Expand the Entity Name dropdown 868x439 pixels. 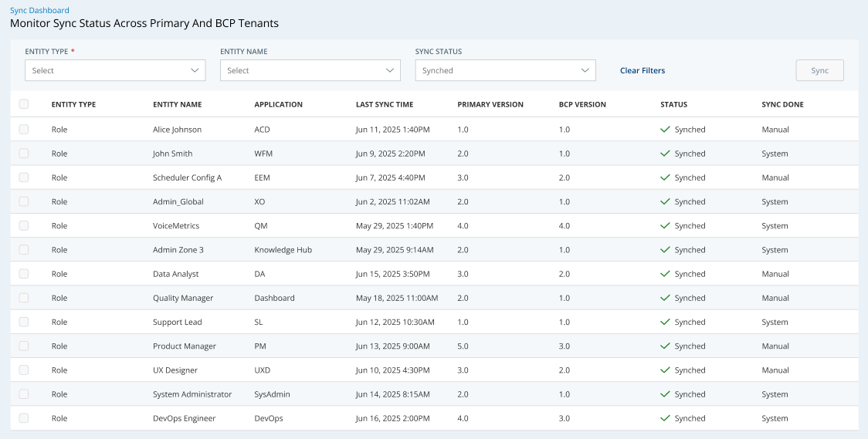point(310,70)
